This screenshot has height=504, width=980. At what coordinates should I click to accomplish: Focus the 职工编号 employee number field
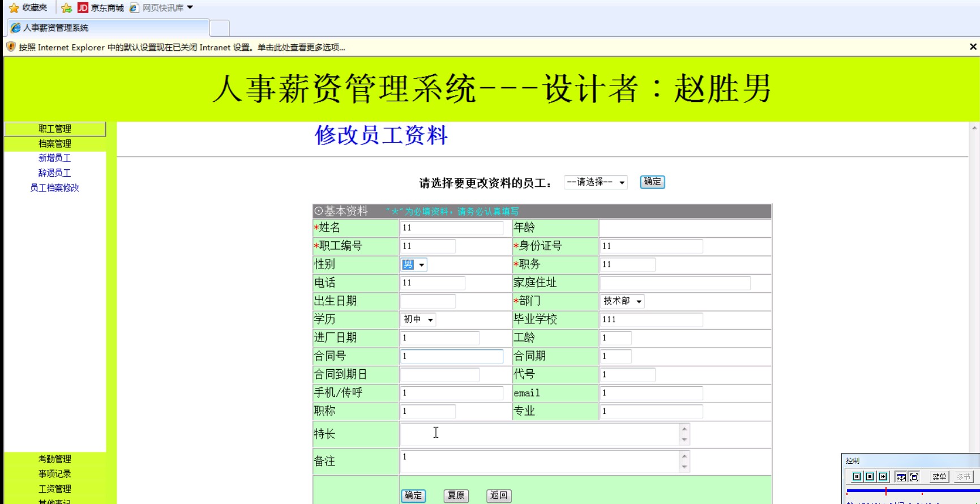click(x=427, y=246)
